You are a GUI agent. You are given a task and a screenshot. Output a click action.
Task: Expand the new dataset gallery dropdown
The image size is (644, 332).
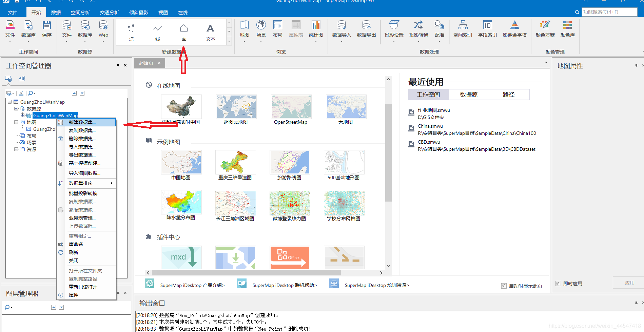[229, 41]
